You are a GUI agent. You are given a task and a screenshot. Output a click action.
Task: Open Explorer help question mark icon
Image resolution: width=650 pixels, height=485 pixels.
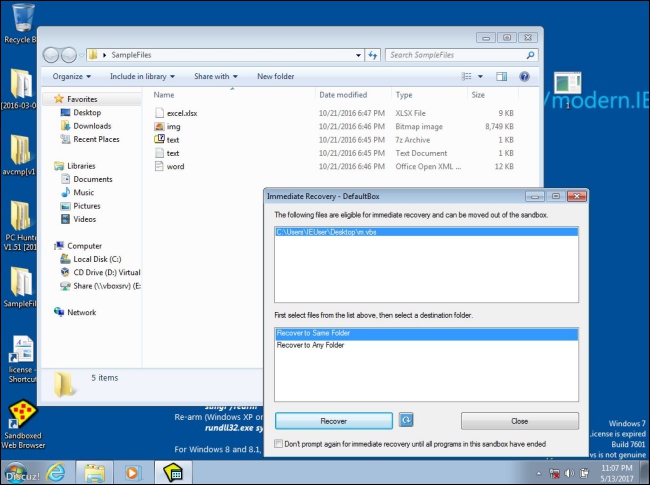[524, 76]
